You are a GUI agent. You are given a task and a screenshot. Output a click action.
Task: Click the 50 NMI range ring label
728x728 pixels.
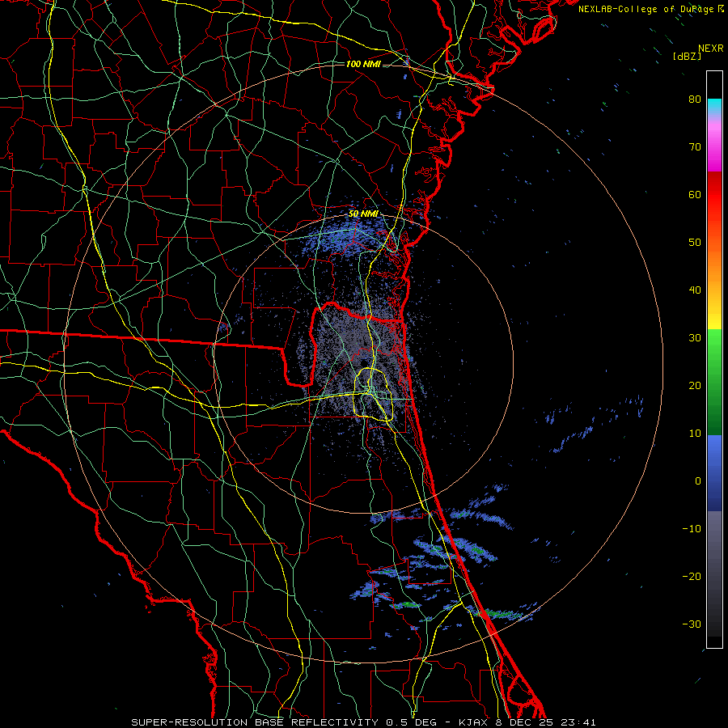point(363,214)
